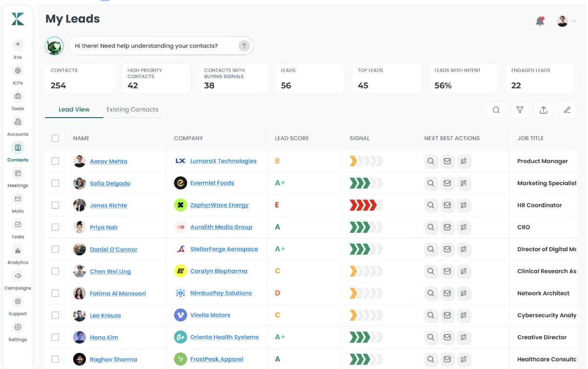Viewport: 588px width, 369px height.
Task: Click the Top Leads stat card
Action: [x=386, y=78]
